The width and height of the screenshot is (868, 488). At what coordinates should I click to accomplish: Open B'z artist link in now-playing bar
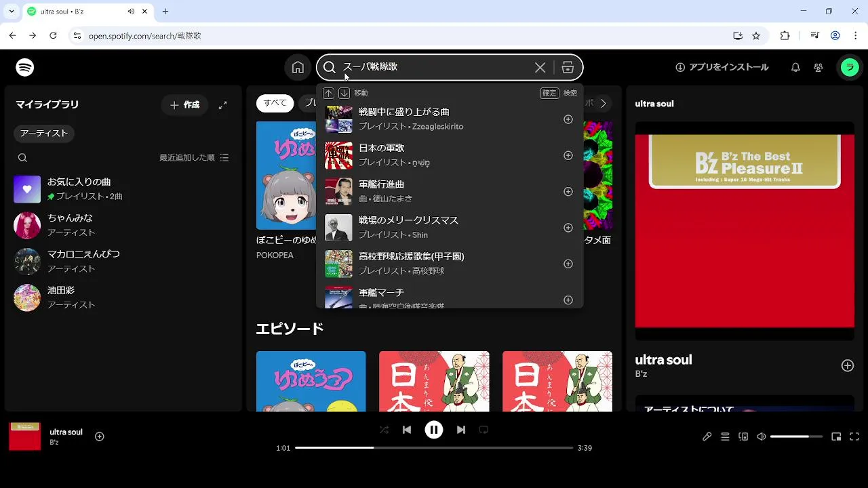pyautogui.click(x=54, y=443)
